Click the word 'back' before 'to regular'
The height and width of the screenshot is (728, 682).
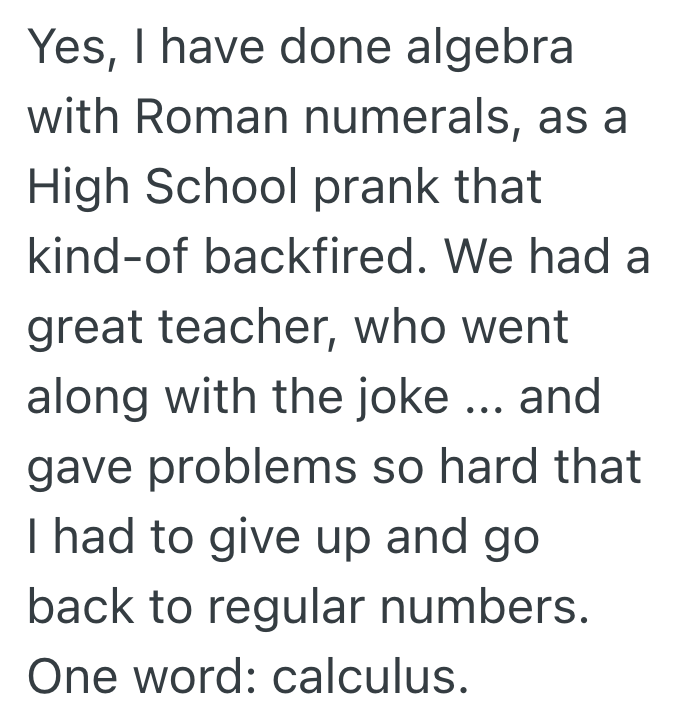(82, 608)
